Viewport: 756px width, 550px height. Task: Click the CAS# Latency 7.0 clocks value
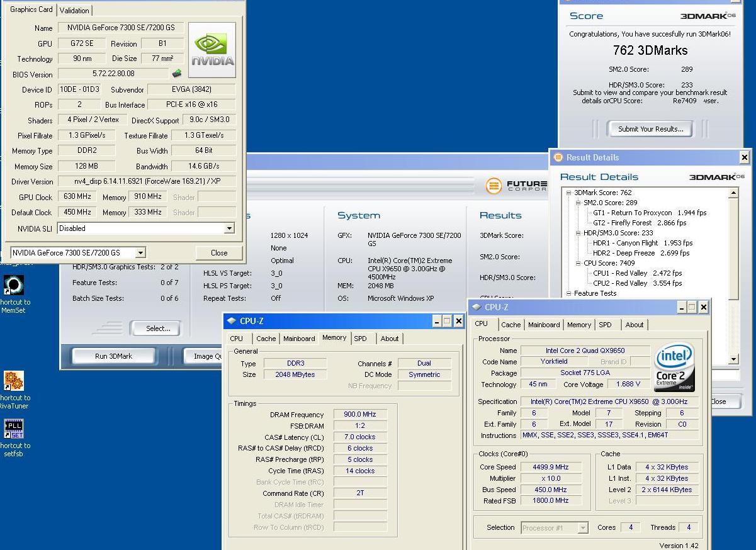[x=359, y=437]
